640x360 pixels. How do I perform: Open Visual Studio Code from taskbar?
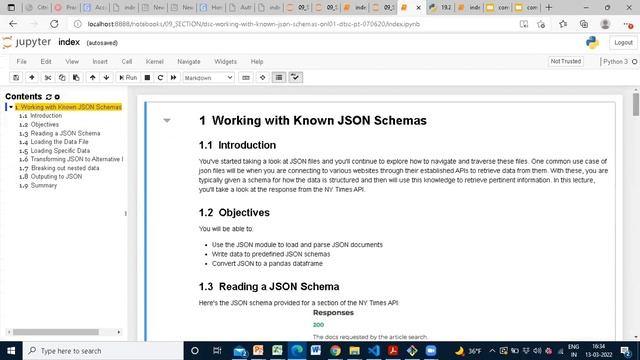point(373,351)
